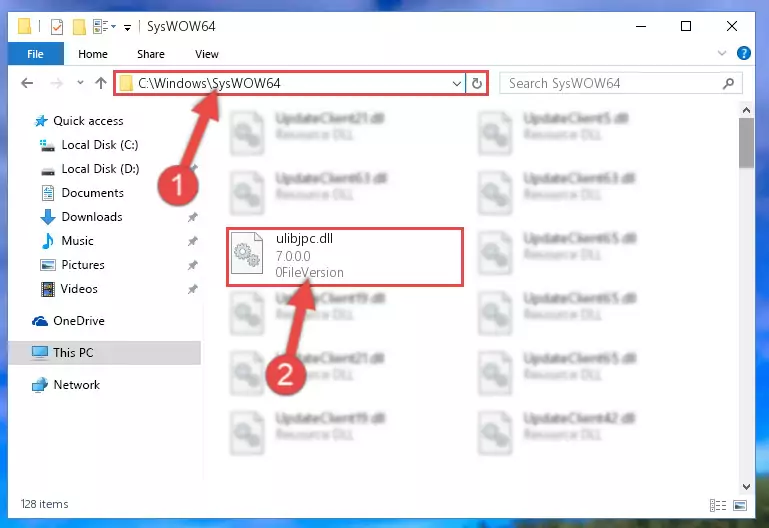Click the Quick access star icon
769x528 pixels.
(x=41, y=121)
